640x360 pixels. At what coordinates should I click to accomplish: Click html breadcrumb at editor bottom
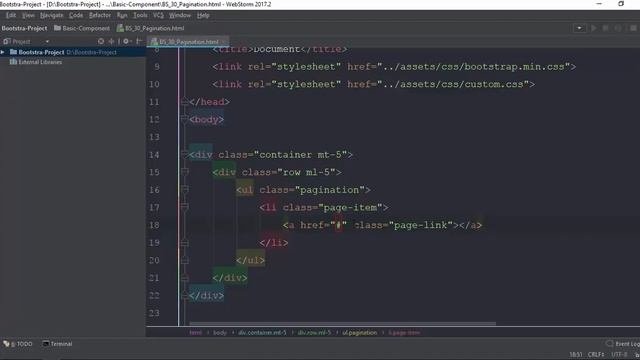pos(196,332)
